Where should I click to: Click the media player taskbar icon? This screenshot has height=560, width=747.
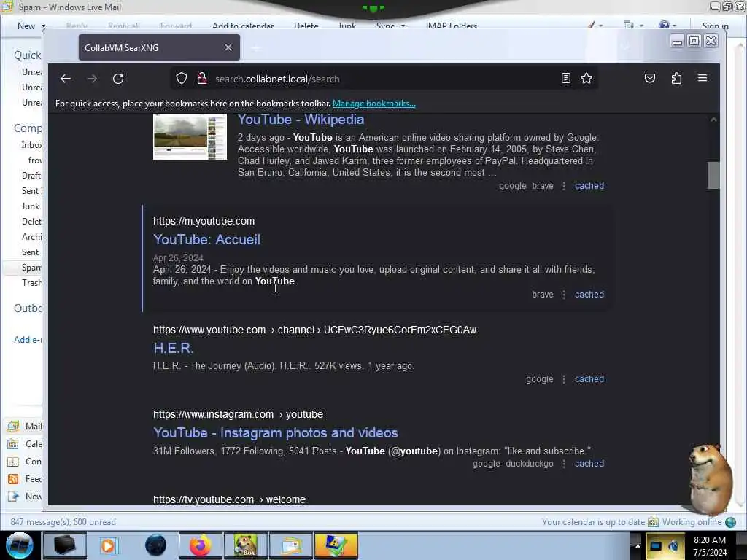pos(109,545)
